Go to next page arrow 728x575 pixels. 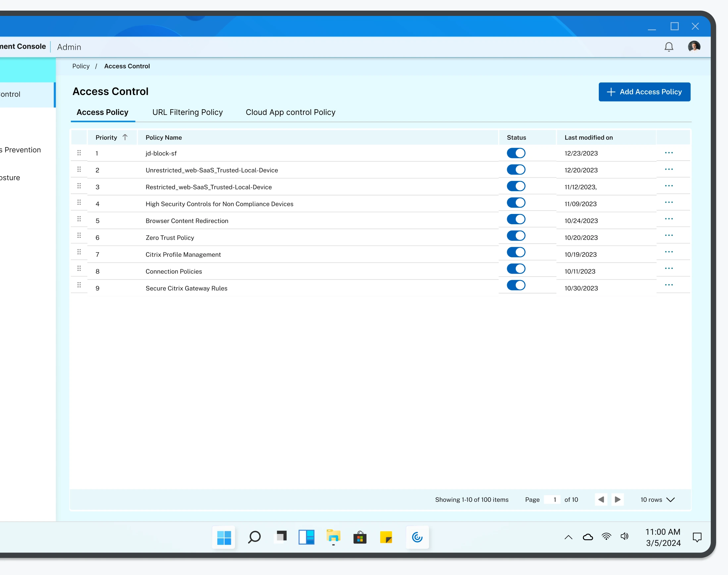(x=618, y=499)
